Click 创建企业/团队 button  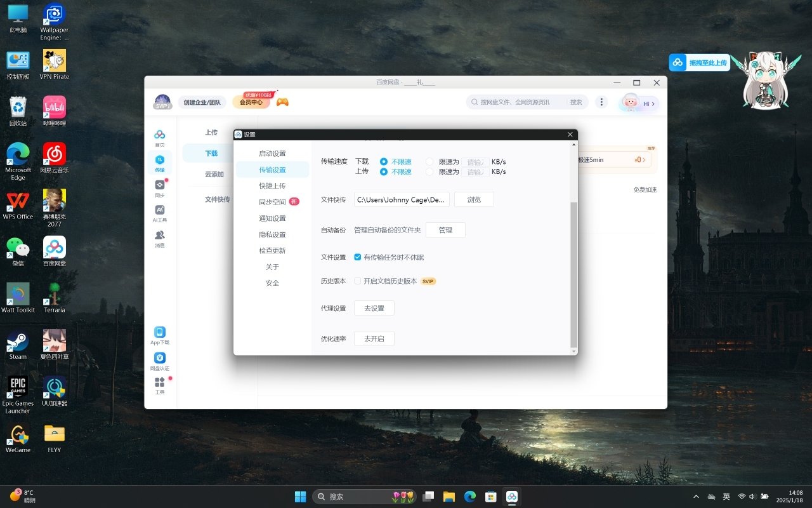pos(202,102)
